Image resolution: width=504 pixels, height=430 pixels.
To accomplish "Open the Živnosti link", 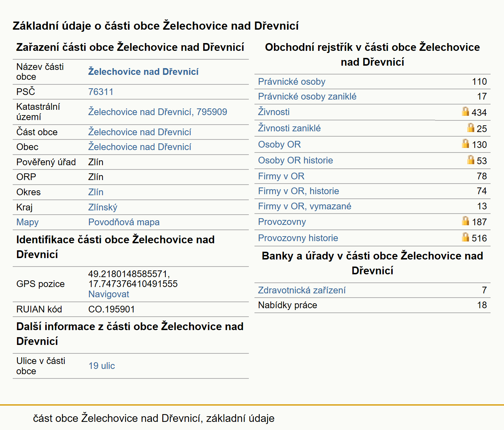I will pos(274,112).
